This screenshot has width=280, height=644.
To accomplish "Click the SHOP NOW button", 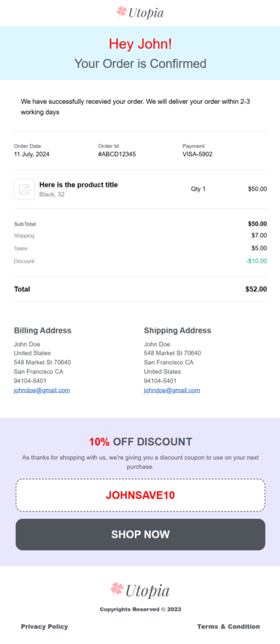I will coord(140,535).
